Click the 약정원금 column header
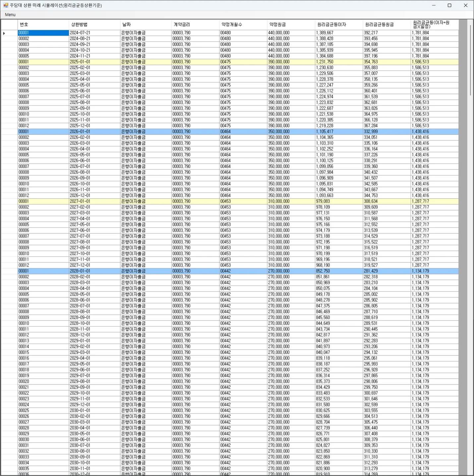This screenshot has height=476, width=474. point(291,25)
